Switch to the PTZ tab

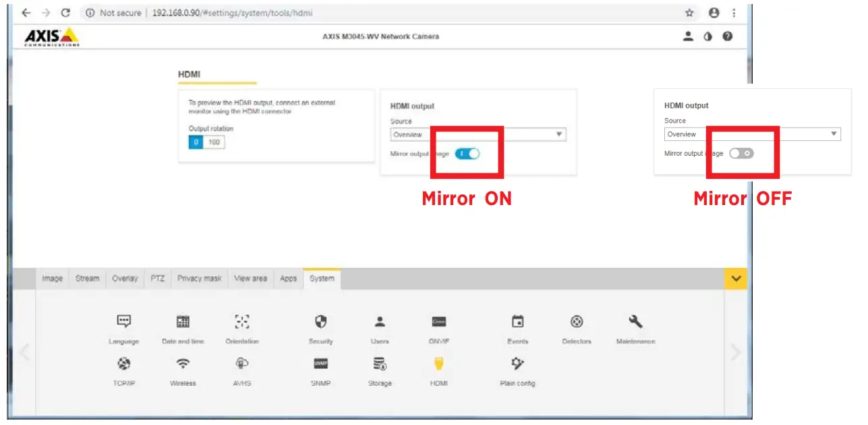(x=157, y=278)
